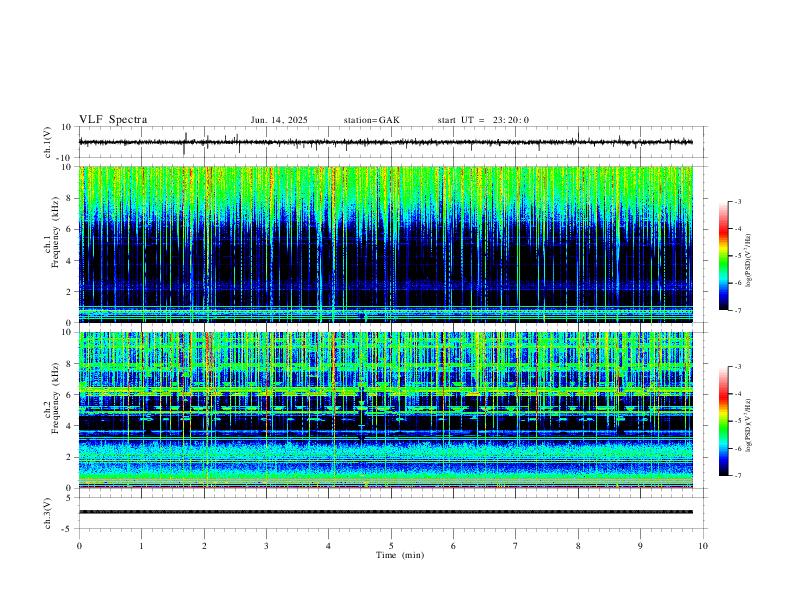
Task: Click the 'VLF Spectra' title text
Action: point(113,120)
